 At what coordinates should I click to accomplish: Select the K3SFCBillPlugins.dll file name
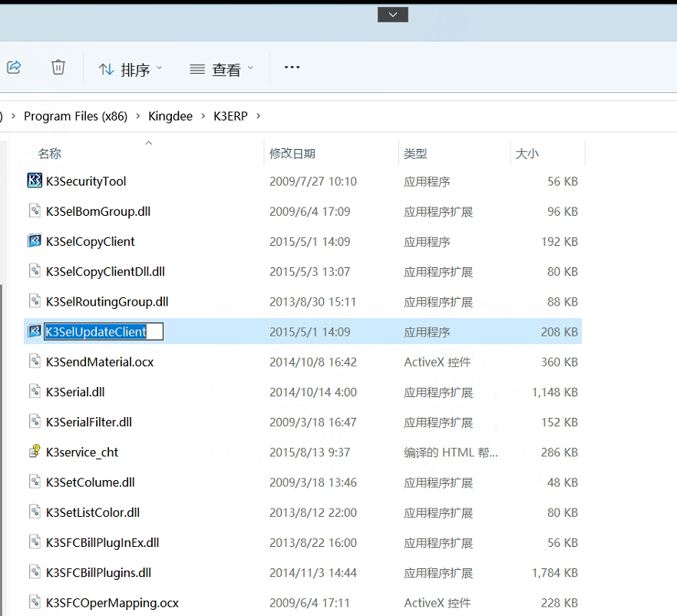pos(99,573)
